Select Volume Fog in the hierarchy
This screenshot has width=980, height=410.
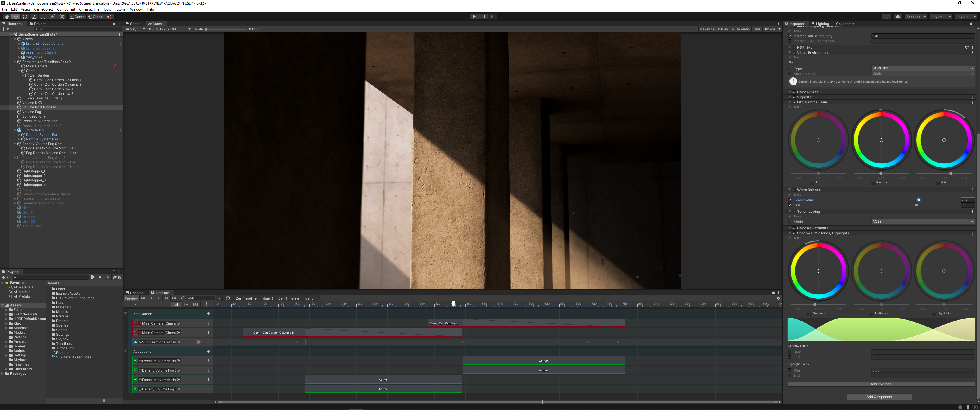point(31,112)
